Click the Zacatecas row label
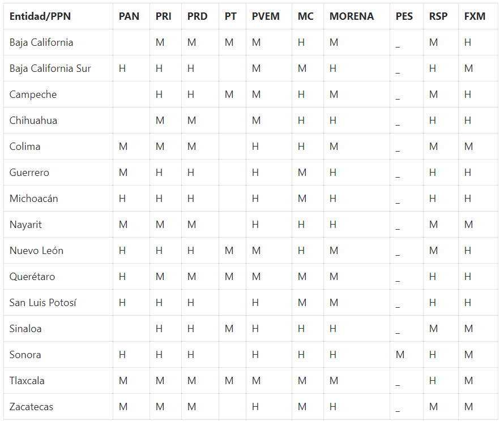 click(x=32, y=407)
